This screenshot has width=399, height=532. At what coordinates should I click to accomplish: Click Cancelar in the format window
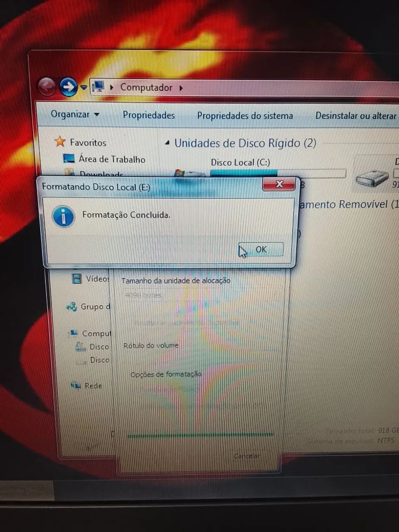247,456
